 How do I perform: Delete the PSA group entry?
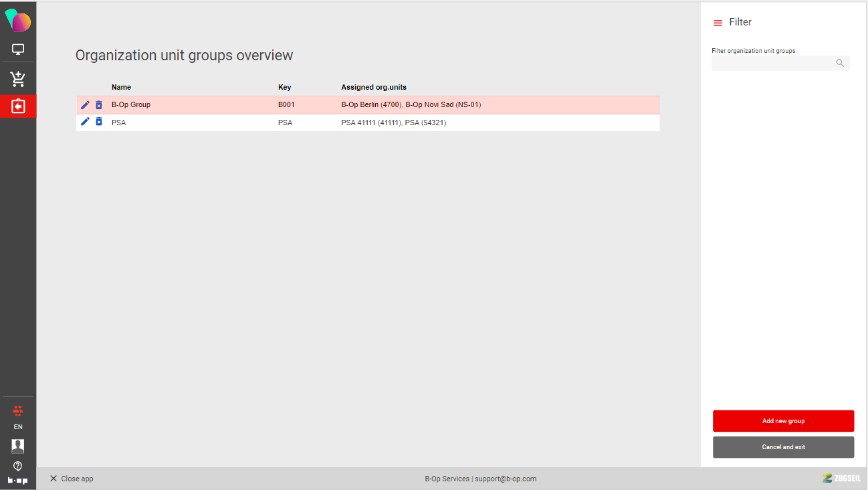click(99, 122)
